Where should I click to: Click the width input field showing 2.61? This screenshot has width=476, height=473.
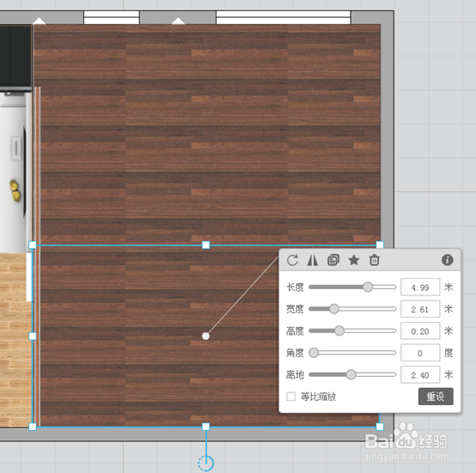420,309
